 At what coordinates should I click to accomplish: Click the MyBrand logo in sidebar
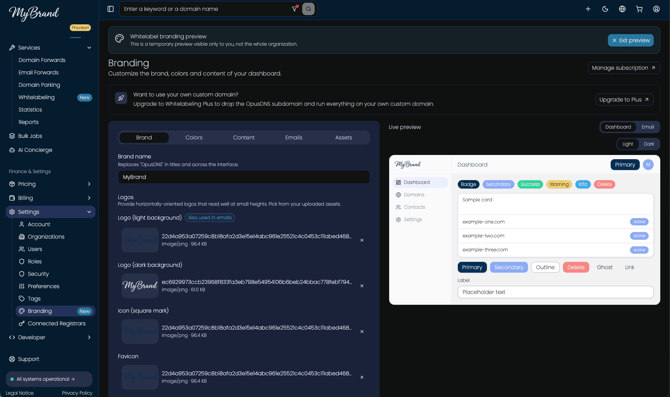34,13
